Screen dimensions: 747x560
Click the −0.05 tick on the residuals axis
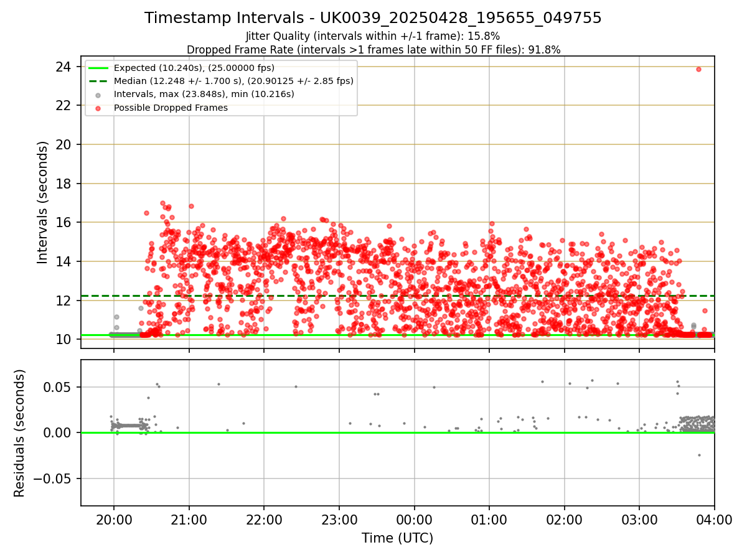click(52, 478)
